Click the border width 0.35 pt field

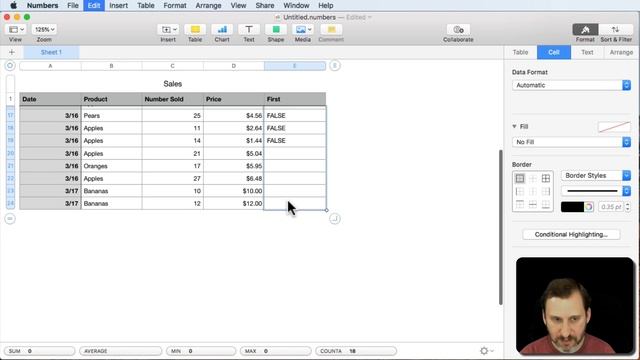(x=611, y=207)
